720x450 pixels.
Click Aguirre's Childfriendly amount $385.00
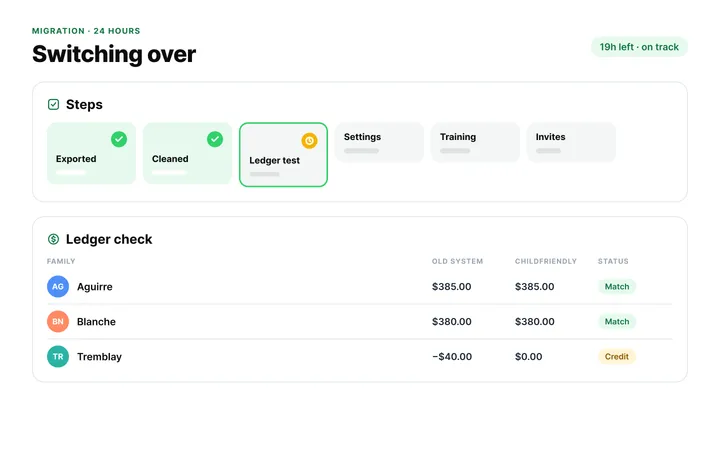tap(534, 287)
